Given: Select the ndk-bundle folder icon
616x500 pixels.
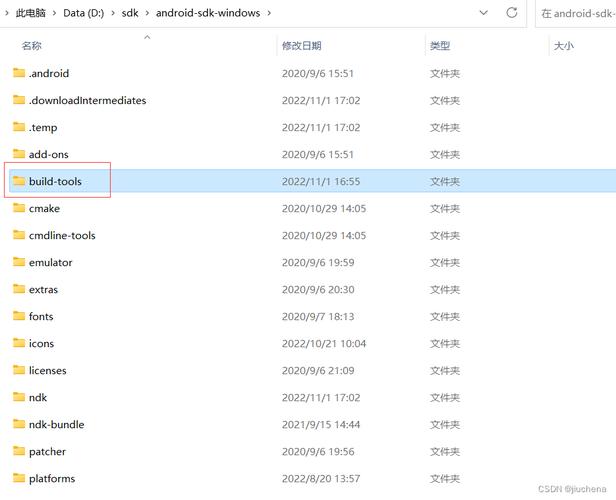Looking at the screenshot, I should [x=18, y=424].
